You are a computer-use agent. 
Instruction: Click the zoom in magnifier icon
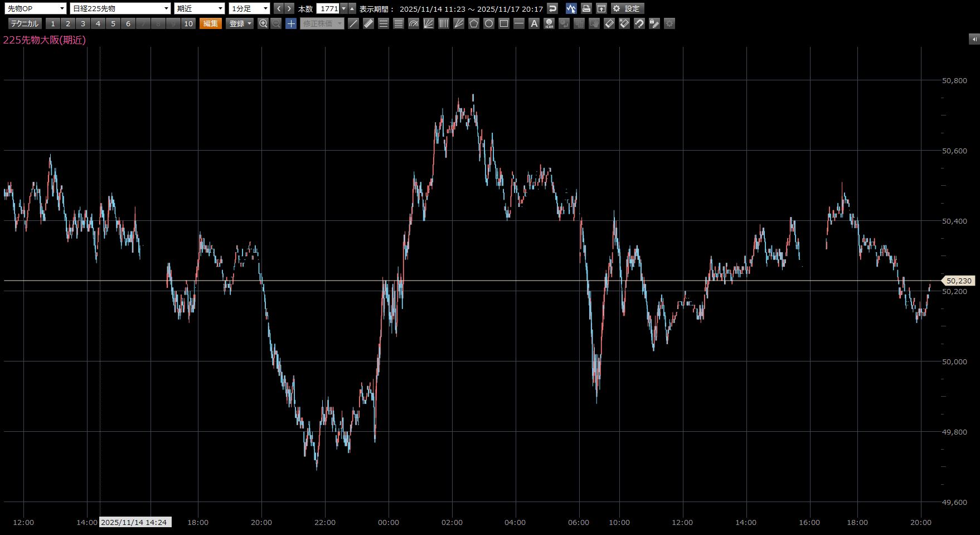pos(263,23)
